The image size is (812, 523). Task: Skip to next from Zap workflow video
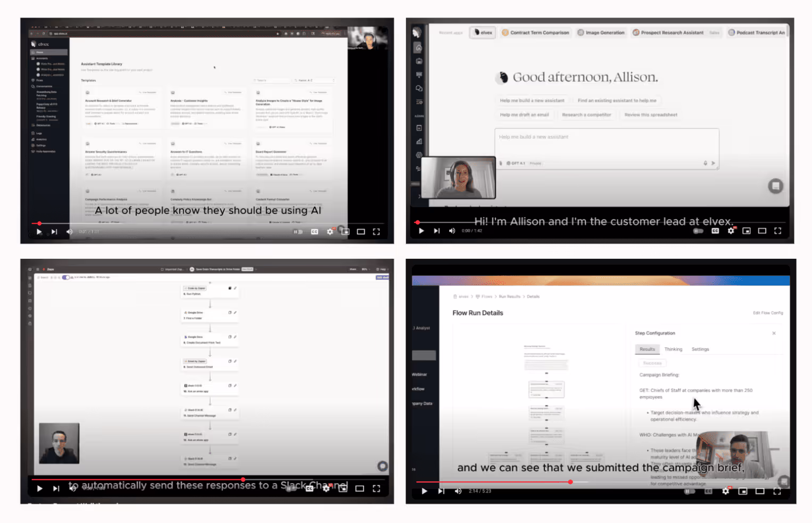(x=56, y=488)
